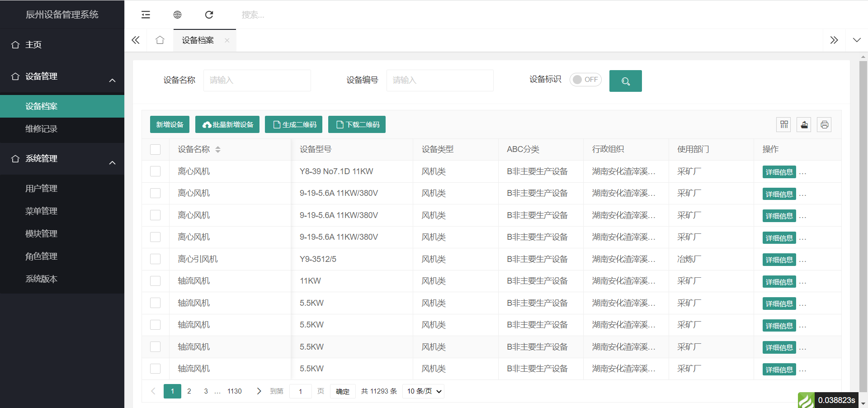
Task: Open the 10 条/页 page size dropdown
Action: [424, 391]
